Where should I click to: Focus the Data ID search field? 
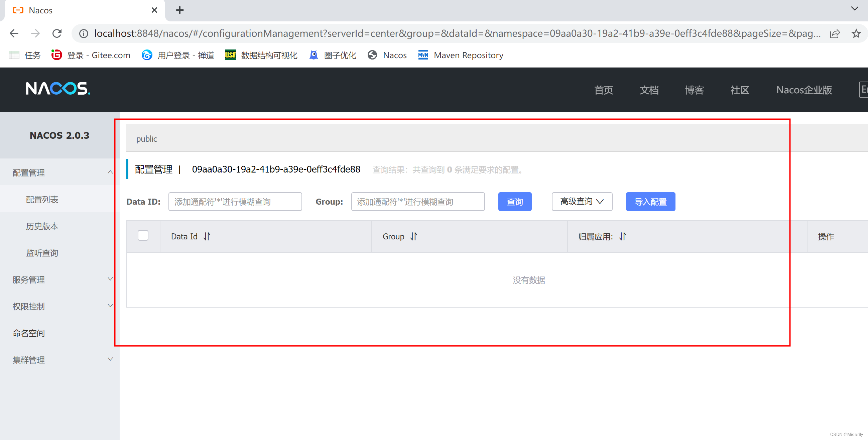235,202
